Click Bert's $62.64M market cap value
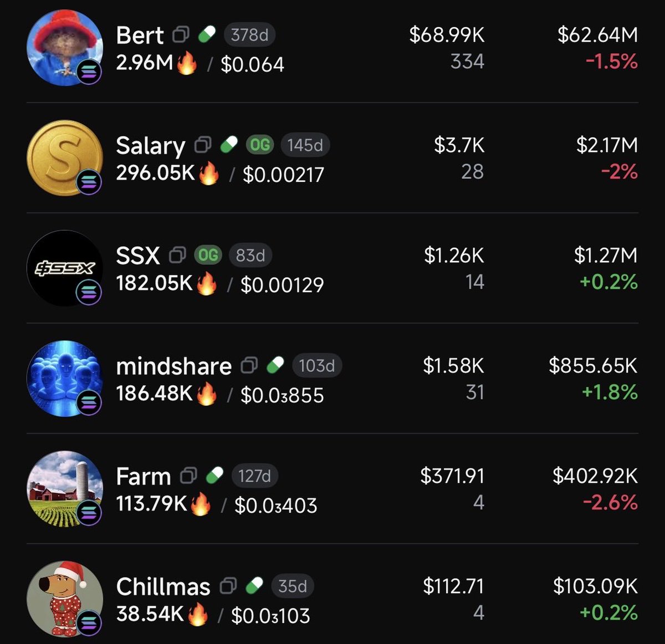The width and height of the screenshot is (665, 644). click(x=597, y=35)
